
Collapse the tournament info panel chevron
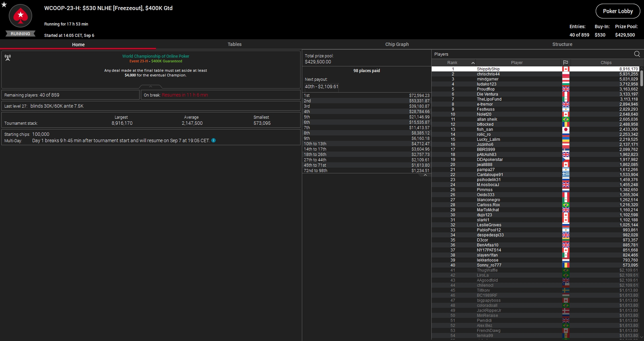tap(151, 87)
